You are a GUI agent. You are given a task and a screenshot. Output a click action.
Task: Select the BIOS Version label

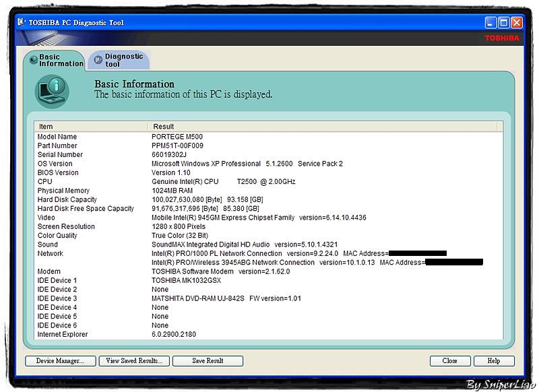coord(58,172)
